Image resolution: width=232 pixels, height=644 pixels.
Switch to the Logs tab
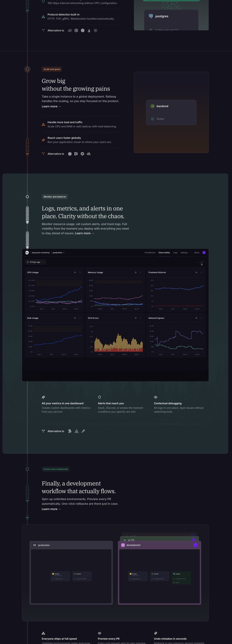click(x=175, y=252)
